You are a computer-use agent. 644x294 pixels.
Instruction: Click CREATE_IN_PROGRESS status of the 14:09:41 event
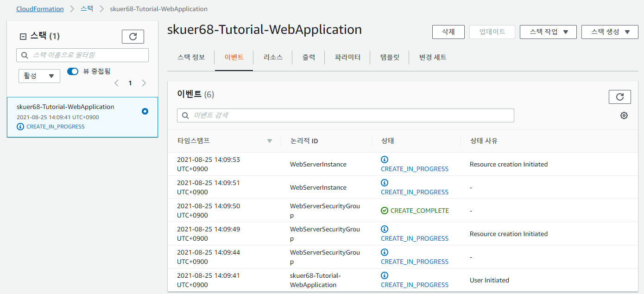click(415, 285)
